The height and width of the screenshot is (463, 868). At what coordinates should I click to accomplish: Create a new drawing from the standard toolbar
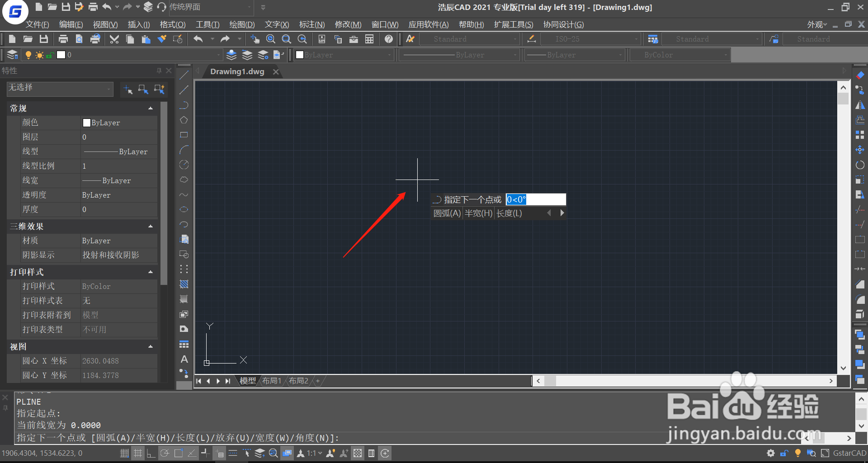(12, 39)
